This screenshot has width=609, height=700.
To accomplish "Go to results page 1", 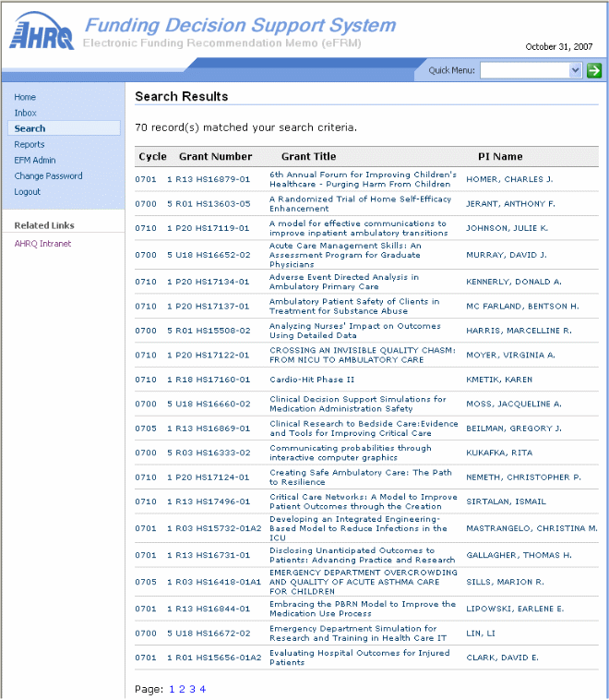I will pyautogui.click(x=172, y=689).
